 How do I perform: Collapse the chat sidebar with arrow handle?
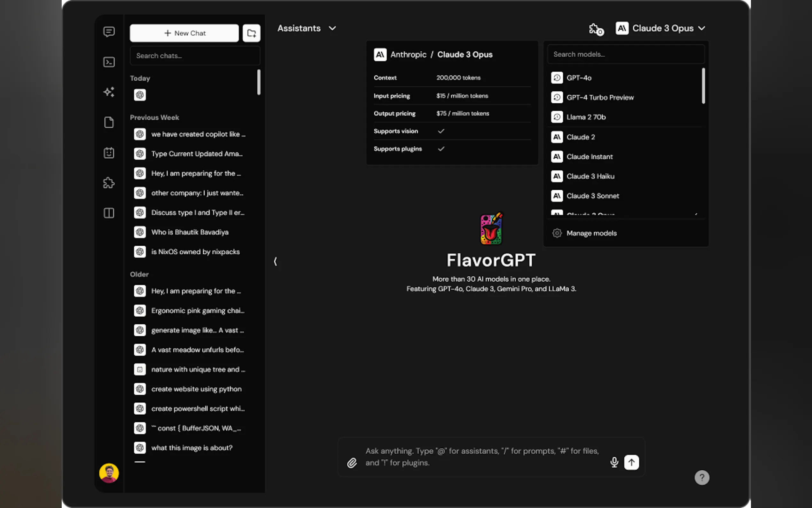pyautogui.click(x=275, y=261)
